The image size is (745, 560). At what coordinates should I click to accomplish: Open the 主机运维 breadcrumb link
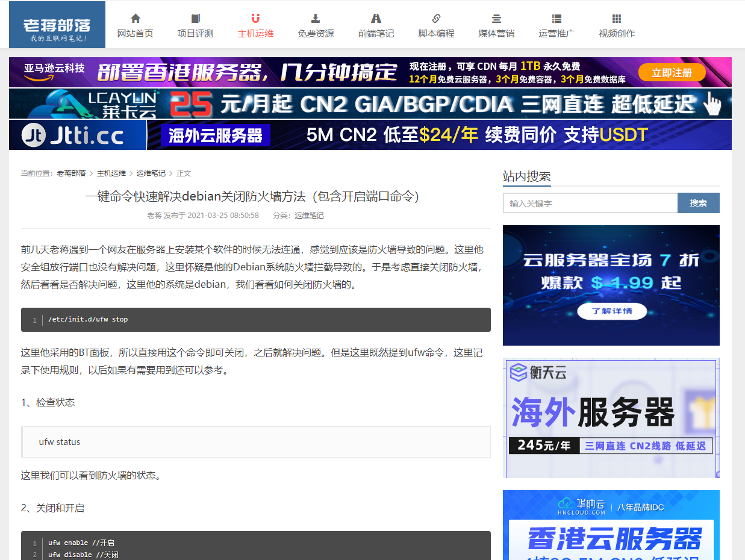pyautogui.click(x=111, y=173)
